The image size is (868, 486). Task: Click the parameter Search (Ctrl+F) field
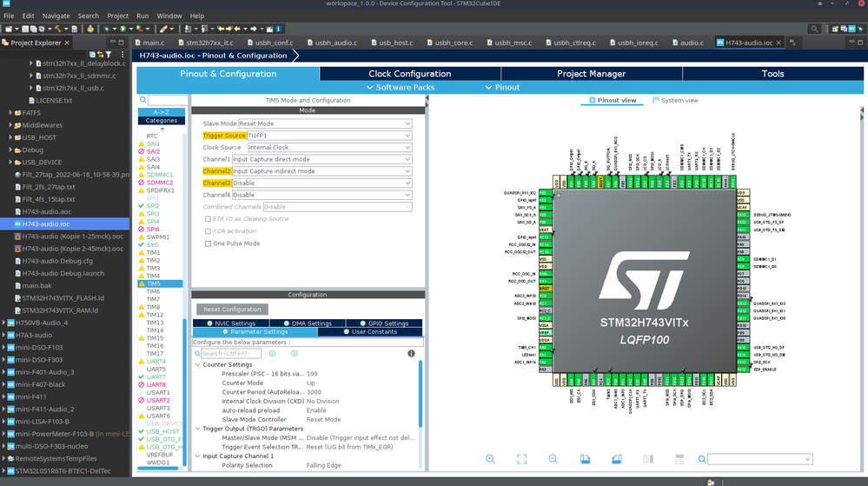[x=230, y=354]
